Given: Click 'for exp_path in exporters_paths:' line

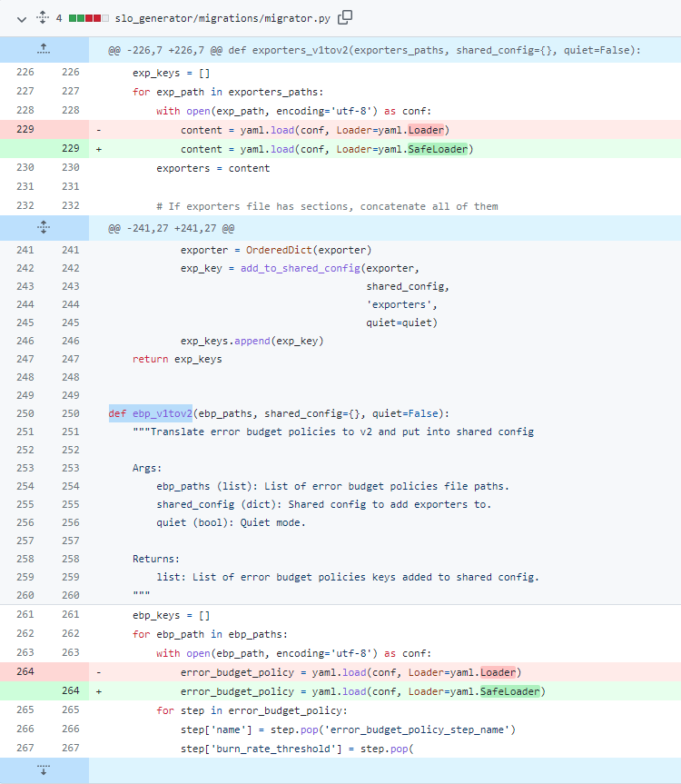Looking at the screenshot, I should click(x=228, y=92).
